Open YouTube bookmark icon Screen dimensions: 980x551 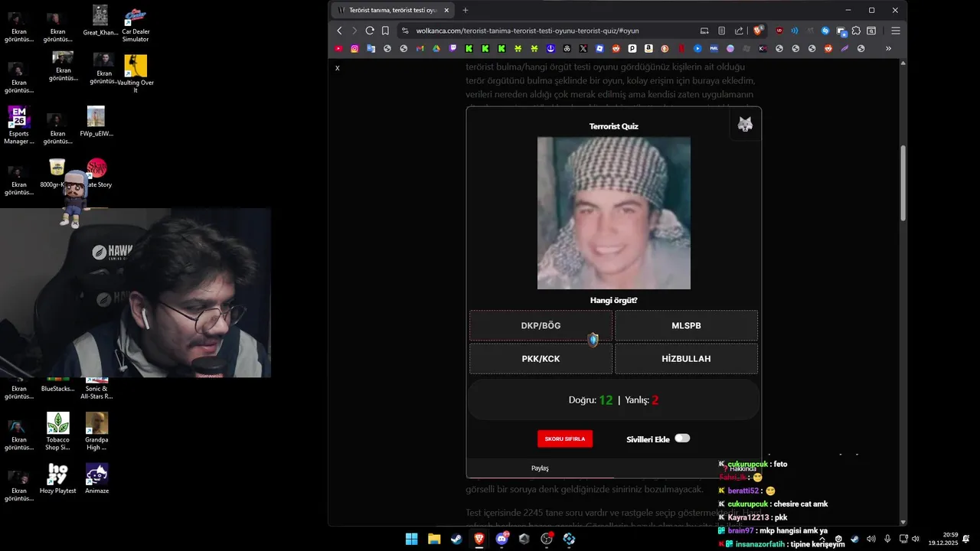[x=338, y=48]
